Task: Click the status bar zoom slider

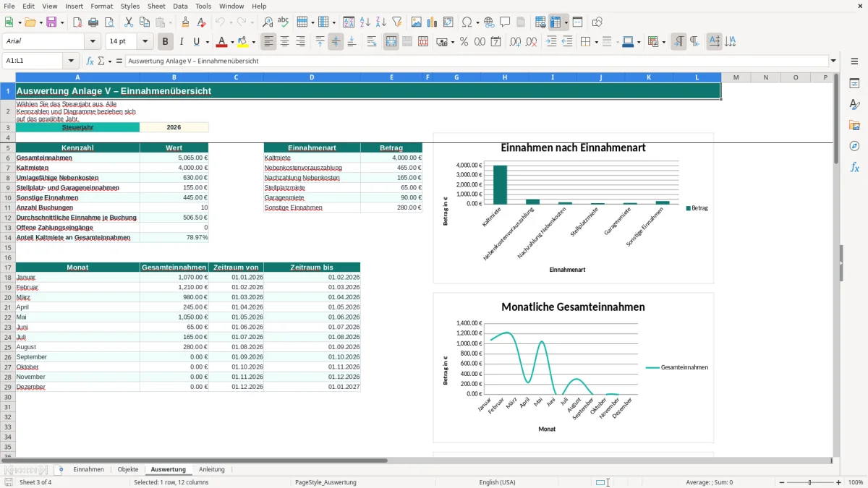Action: (809, 482)
